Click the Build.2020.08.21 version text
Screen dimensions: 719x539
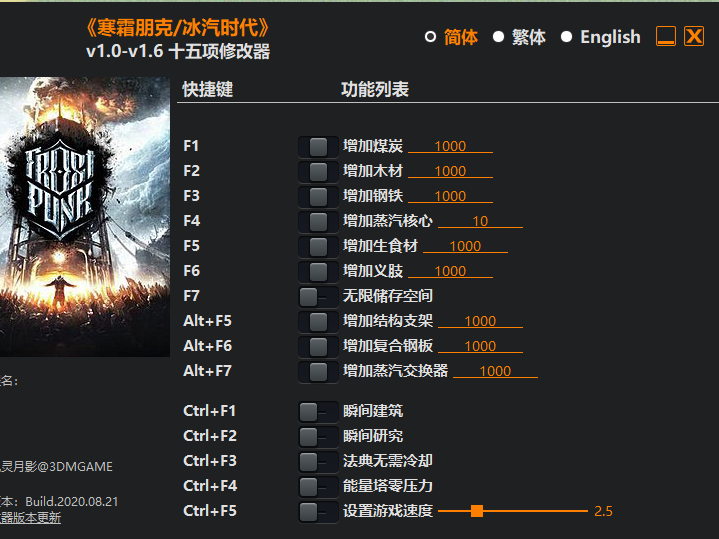coord(72,501)
